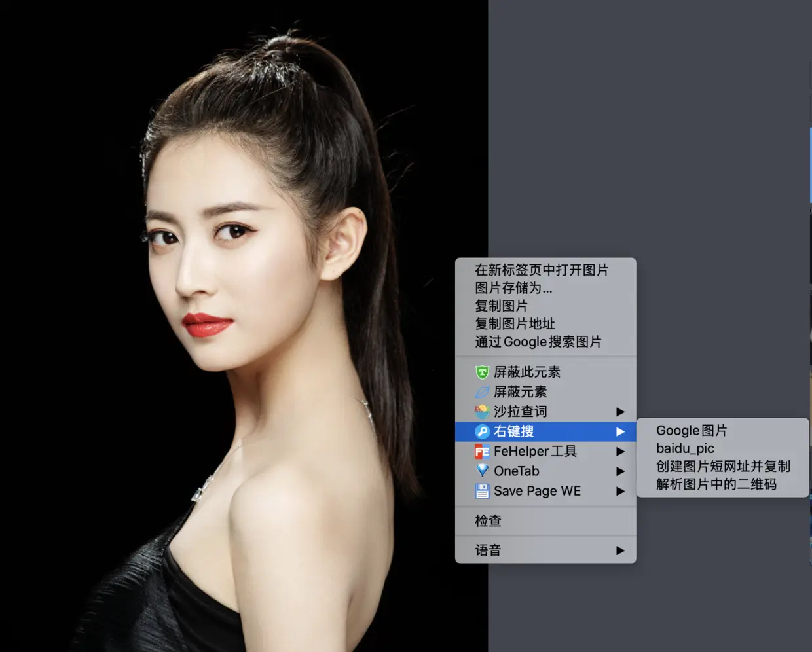Click the green shield icon for 屏蔽此元素
812x652 pixels.
[x=482, y=372]
